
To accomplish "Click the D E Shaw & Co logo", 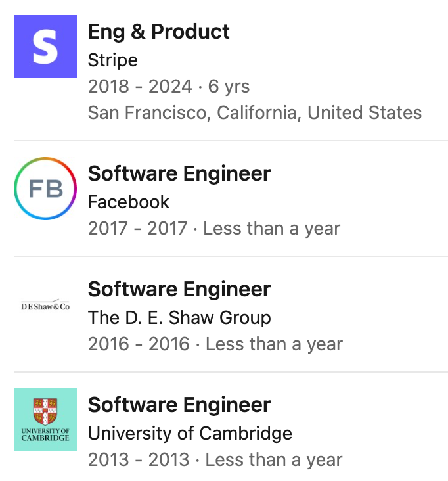I will point(45,306).
